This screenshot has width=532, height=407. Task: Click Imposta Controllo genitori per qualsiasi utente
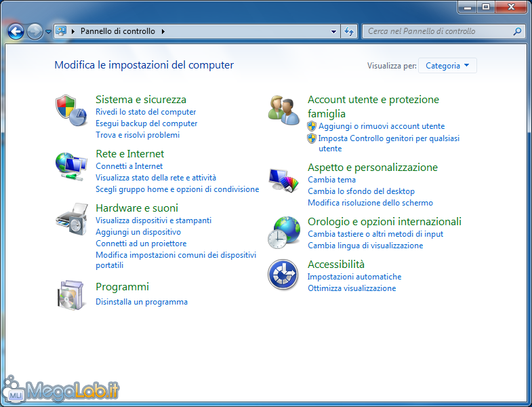389,143
